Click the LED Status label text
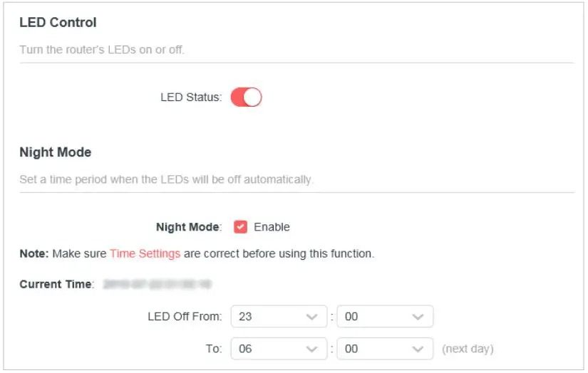 click(x=191, y=98)
